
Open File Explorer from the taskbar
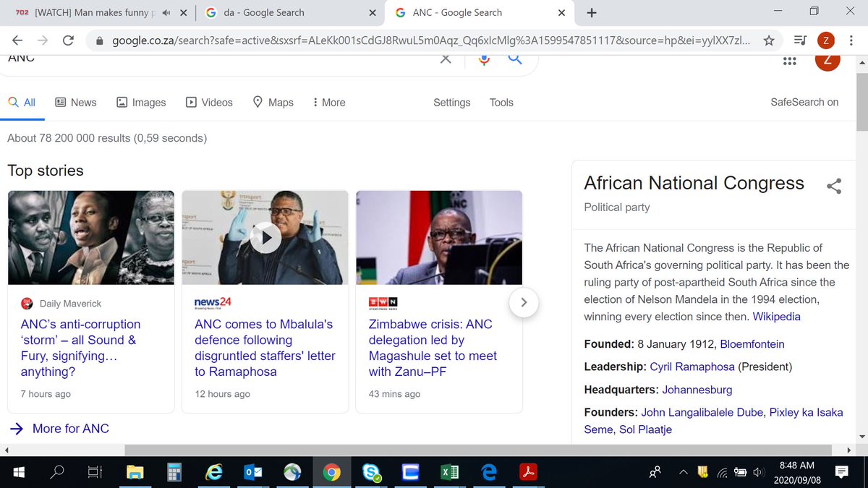(x=135, y=472)
